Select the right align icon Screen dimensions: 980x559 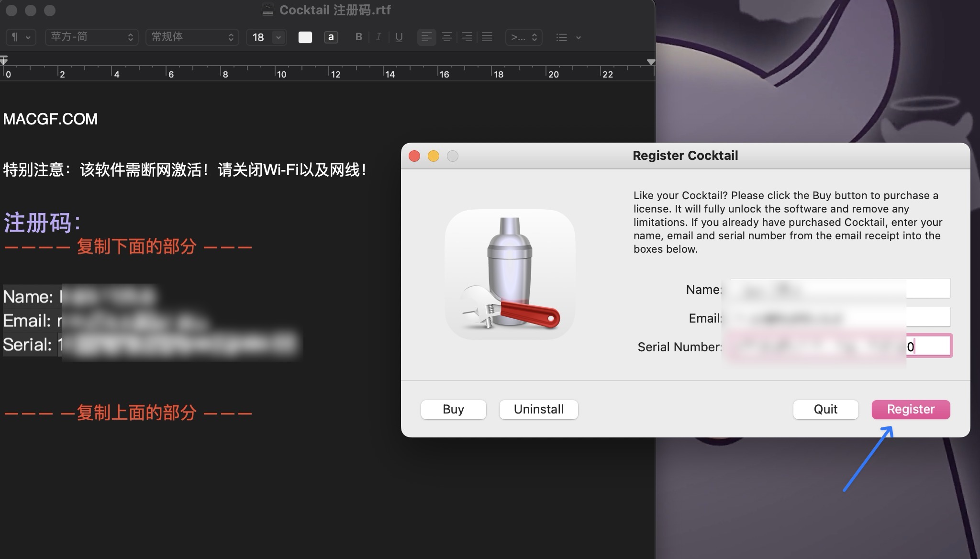[467, 37]
